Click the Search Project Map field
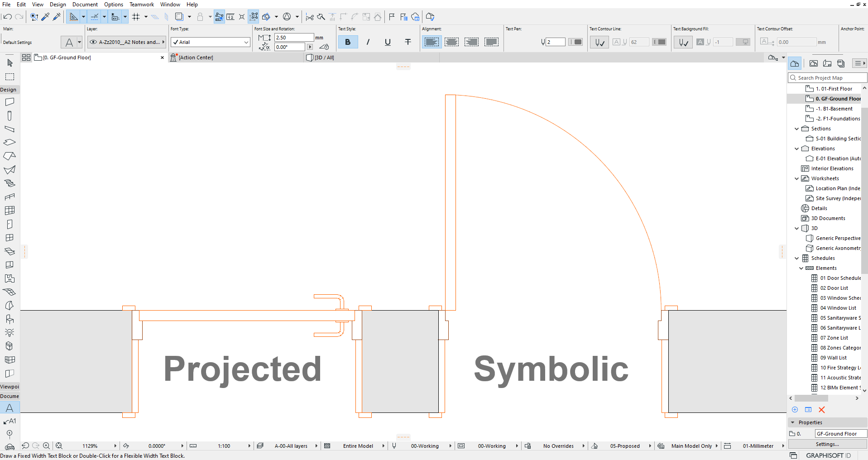 827,78
